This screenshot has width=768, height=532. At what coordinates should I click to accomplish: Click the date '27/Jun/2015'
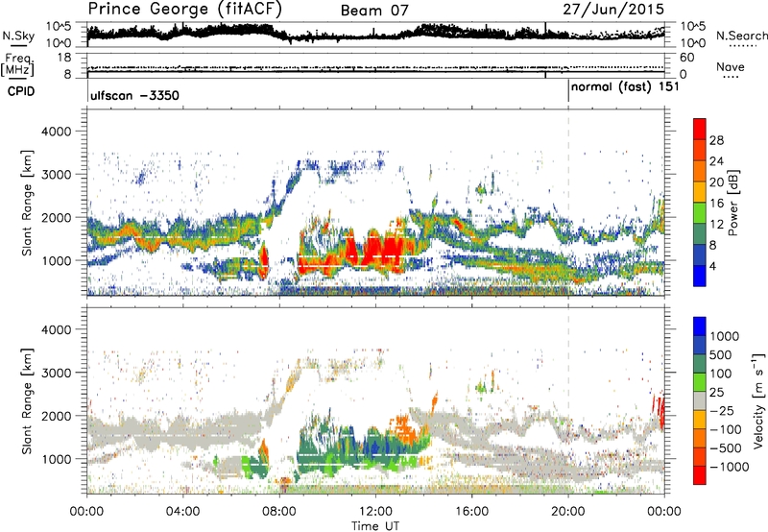pos(613,10)
